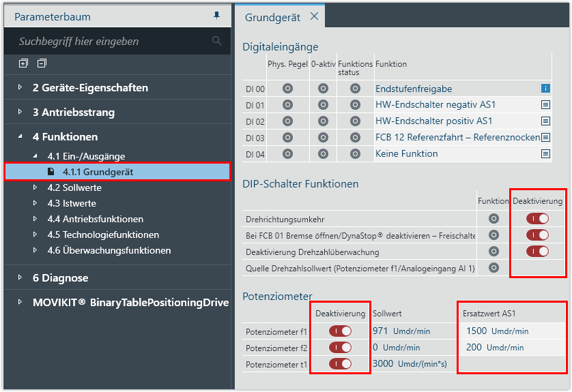Close the Grundgerät tab
The width and height of the screenshot is (572, 392).
(314, 17)
